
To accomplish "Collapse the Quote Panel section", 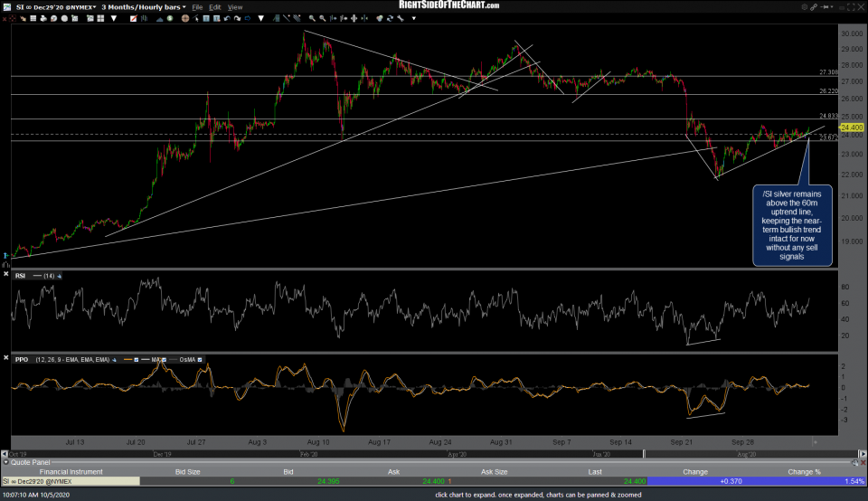I will tap(5, 460).
